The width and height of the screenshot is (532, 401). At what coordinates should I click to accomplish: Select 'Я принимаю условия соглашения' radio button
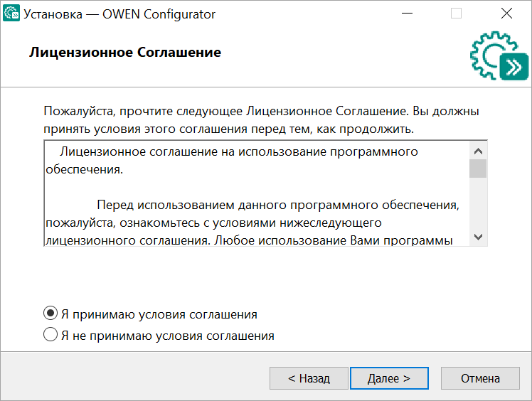50,313
